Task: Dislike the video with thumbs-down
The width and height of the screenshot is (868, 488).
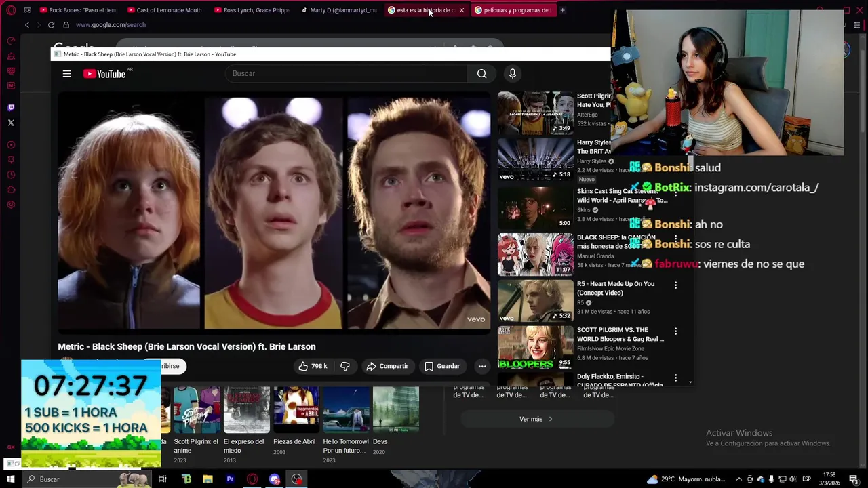Action: (x=344, y=366)
